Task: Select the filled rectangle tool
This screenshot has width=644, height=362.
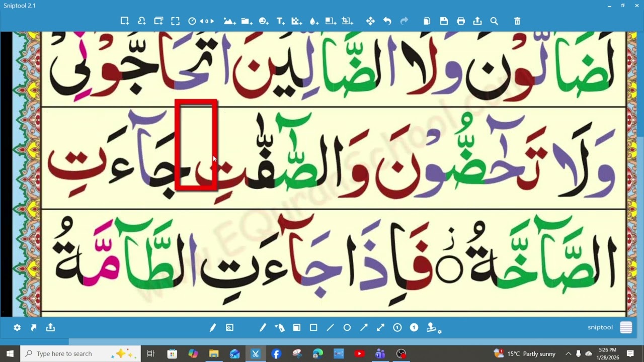Action: [x=297, y=328]
